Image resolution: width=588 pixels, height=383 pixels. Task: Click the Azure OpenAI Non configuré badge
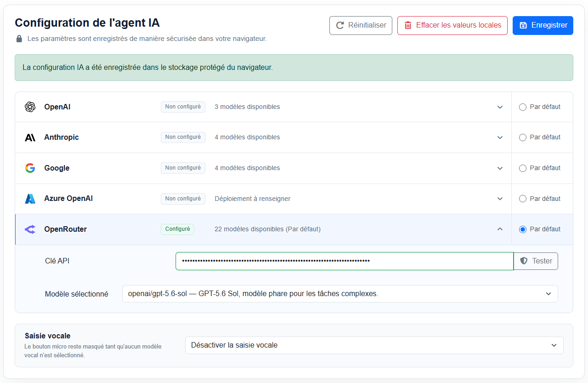(x=183, y=199)
